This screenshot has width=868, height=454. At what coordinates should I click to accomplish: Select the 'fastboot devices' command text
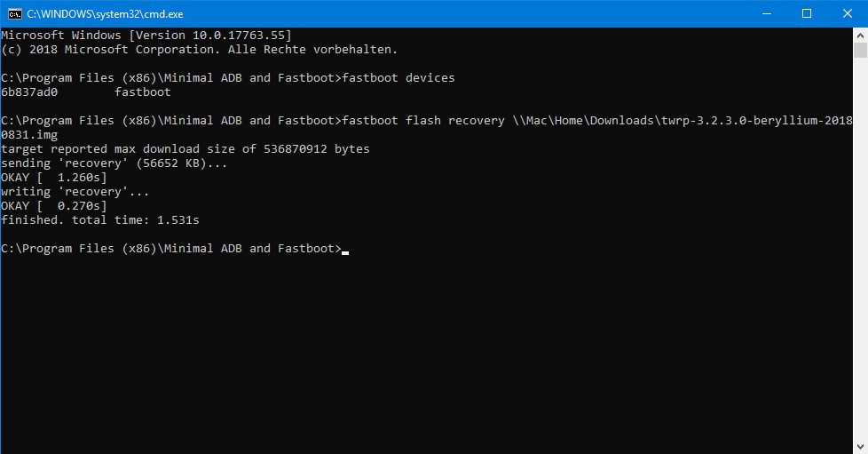coord(398,77)
